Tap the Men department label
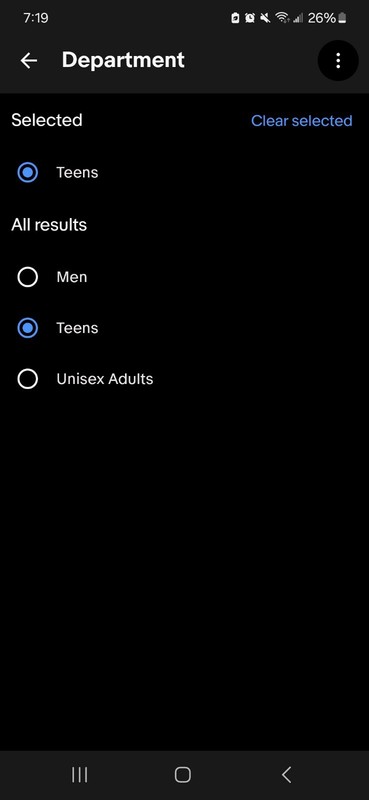Screen dimensions: 369x800 pyautogui.click(x=72, y=277)
